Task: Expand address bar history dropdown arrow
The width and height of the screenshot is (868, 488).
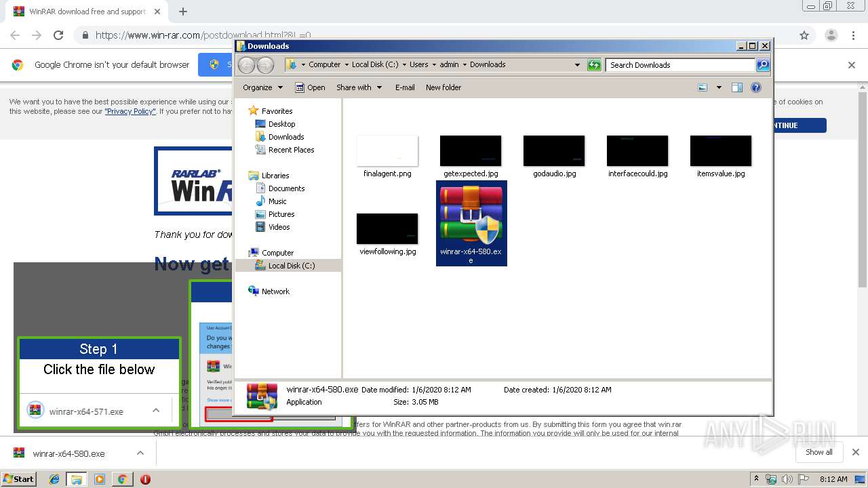Action: (577, 65)
